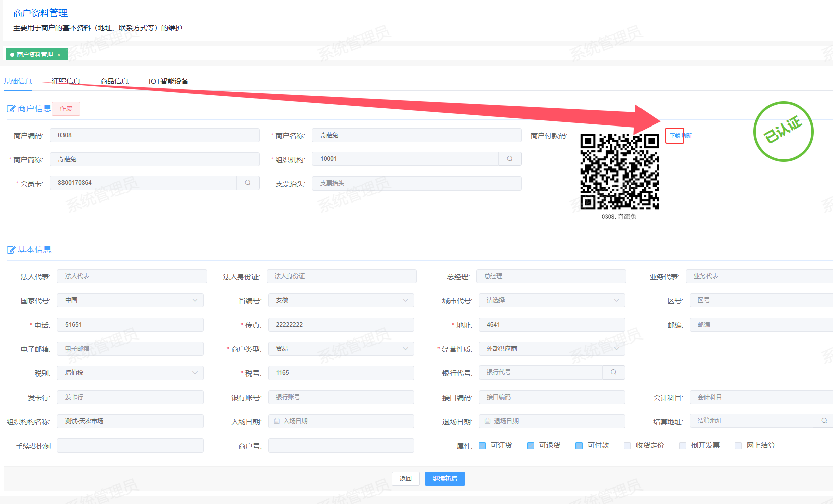Click the 退场日期 calendar icon

[x=487, y=421]
